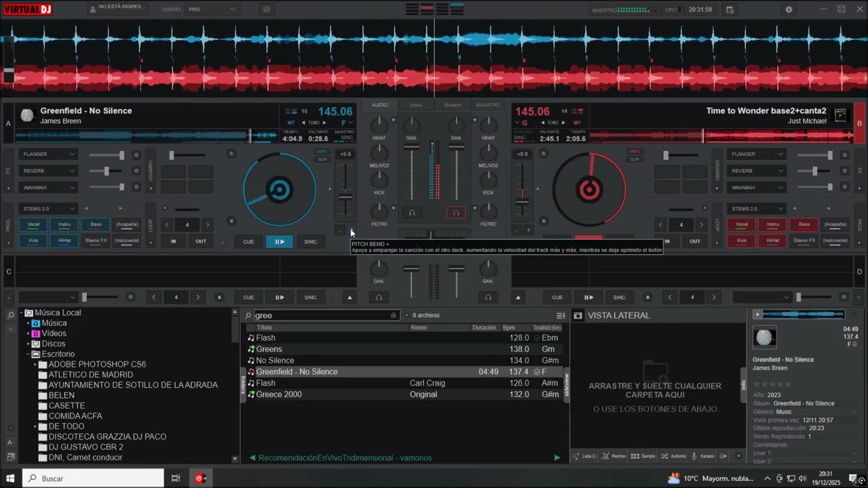Toggle Instru stem pad on deck B

pos(773,224)
